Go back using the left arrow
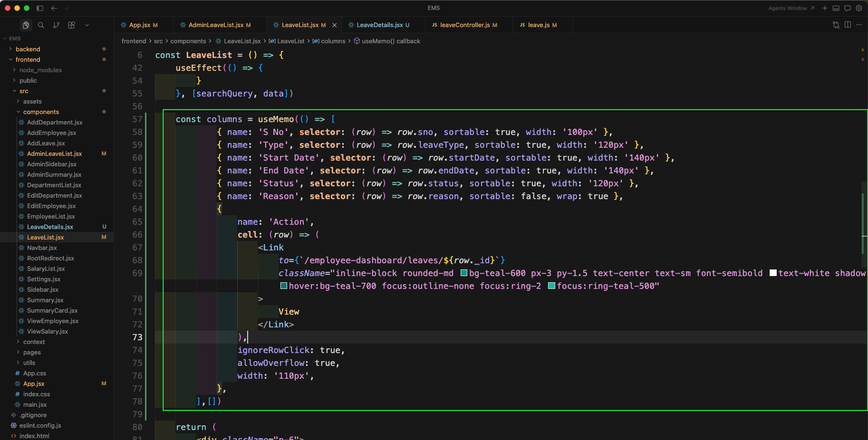 (54, 8)
